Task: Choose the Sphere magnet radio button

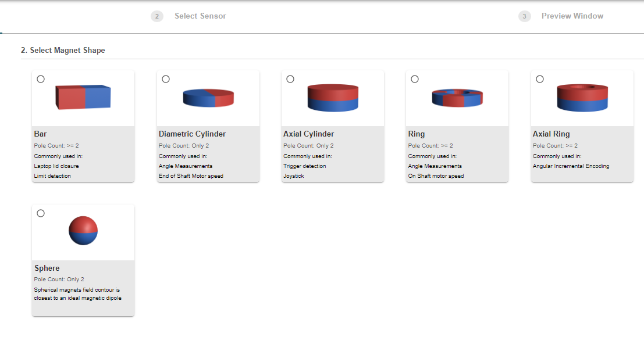Action: [x=41, y=213]
